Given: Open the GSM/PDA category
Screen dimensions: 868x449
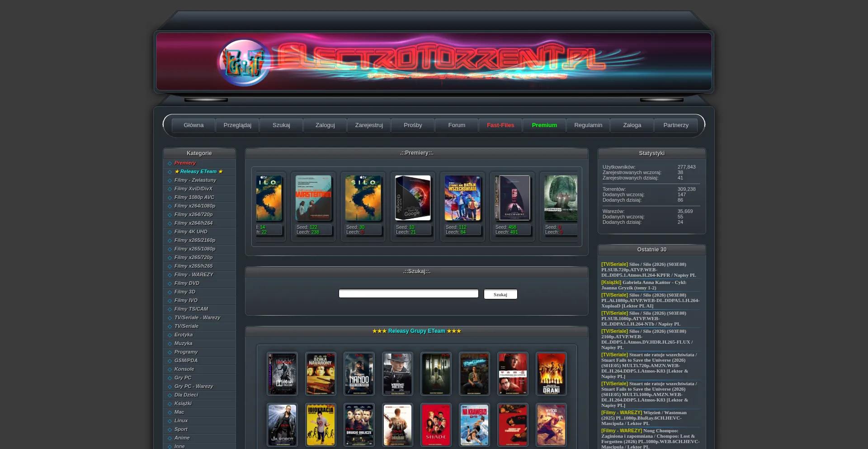Looking at the screenshot, I should [x=186, y=361].
